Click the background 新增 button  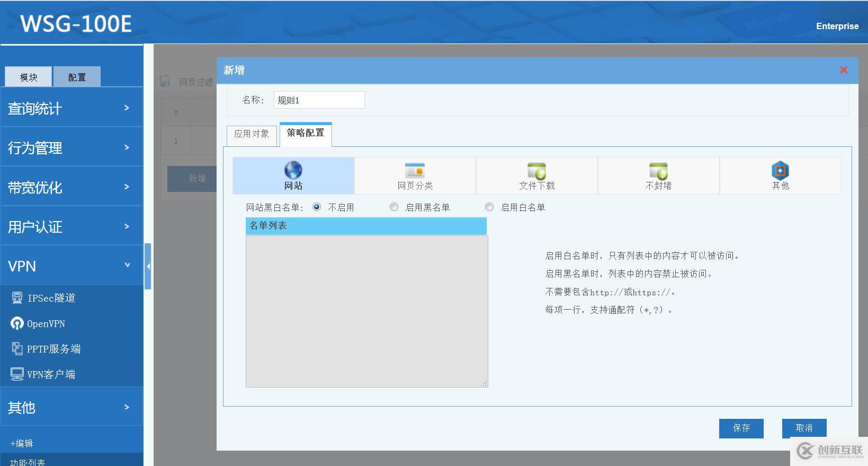click(192, 179)
